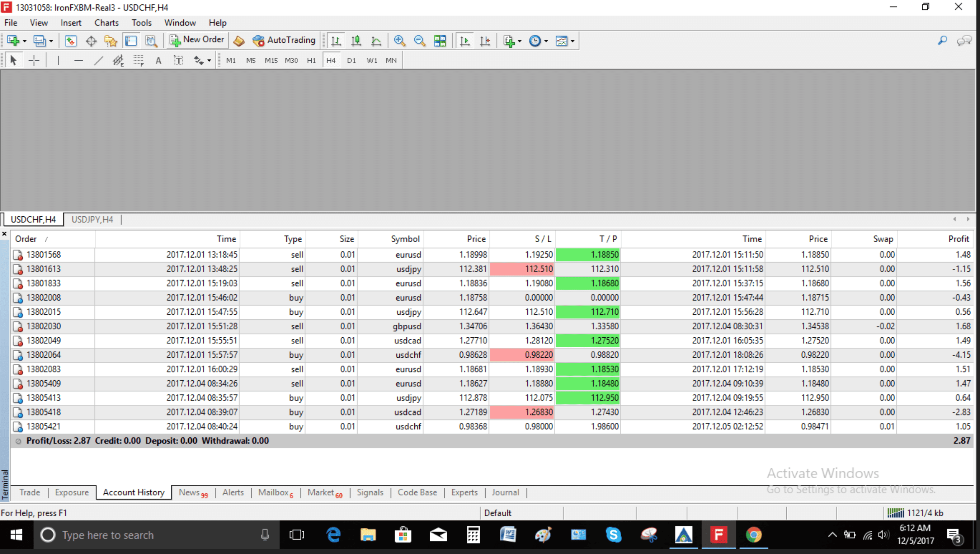This screenshot has height=554, width=980.
Task: Switch to the USDJPY,H4 chart tab
Action: click(x=92, y=220)
